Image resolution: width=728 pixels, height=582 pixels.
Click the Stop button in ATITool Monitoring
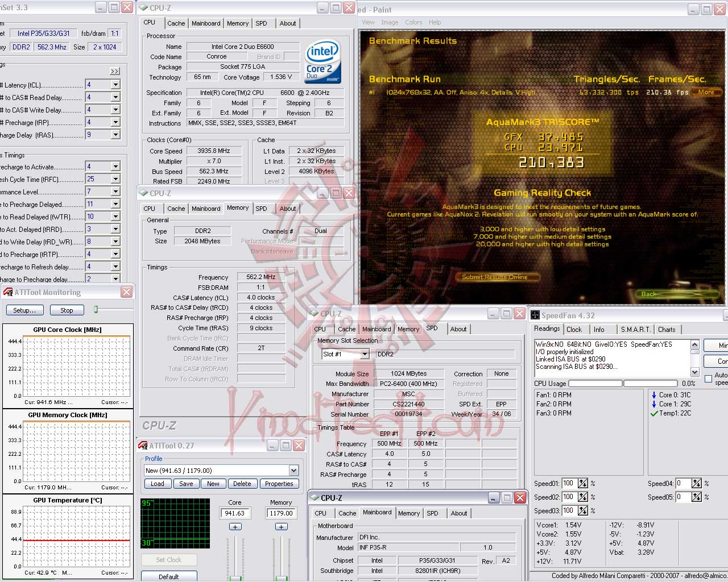(67, 310)
